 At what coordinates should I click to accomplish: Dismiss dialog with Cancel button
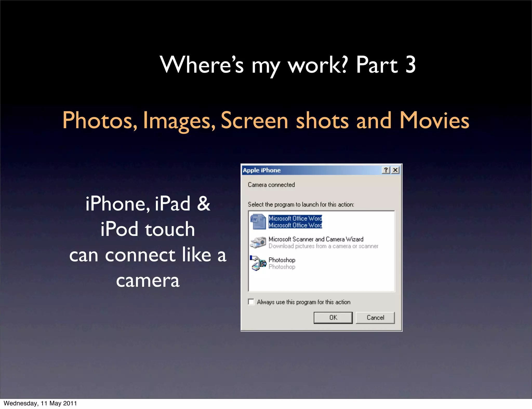click(375, 318)
